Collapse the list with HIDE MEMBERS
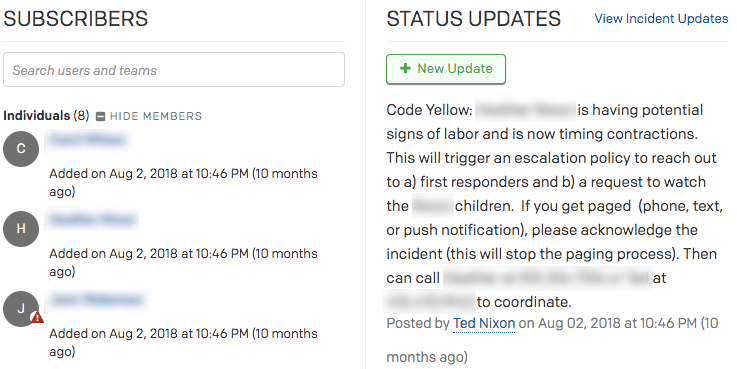Screen dimensions: 737x369 (156, 116)
